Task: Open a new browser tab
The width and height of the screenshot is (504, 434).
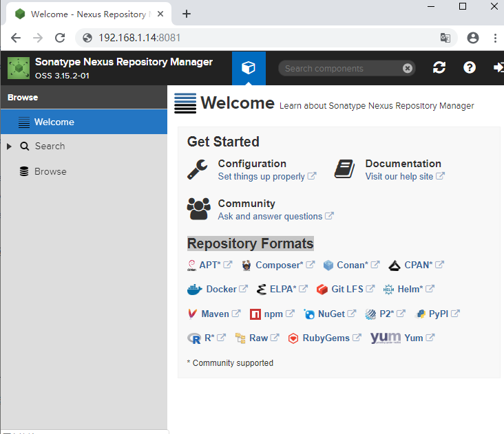Action: pos(187,14)
